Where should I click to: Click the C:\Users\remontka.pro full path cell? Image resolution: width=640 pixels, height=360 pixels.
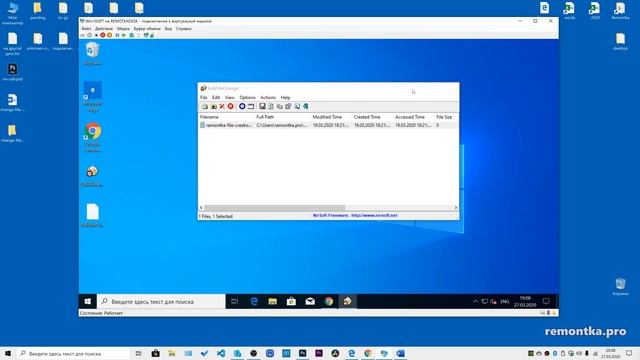pyautogui.click(x=282, y=125)
